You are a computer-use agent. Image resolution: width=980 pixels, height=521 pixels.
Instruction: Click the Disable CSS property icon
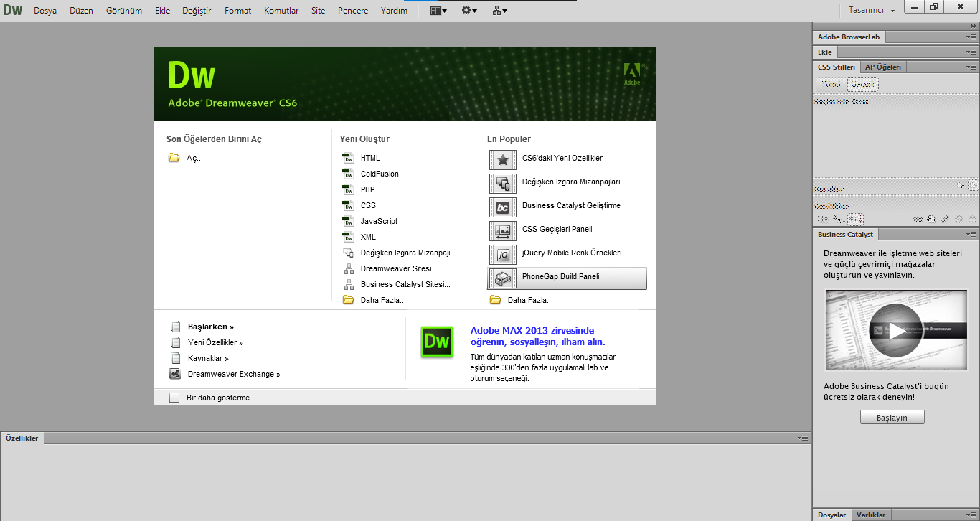959,219
